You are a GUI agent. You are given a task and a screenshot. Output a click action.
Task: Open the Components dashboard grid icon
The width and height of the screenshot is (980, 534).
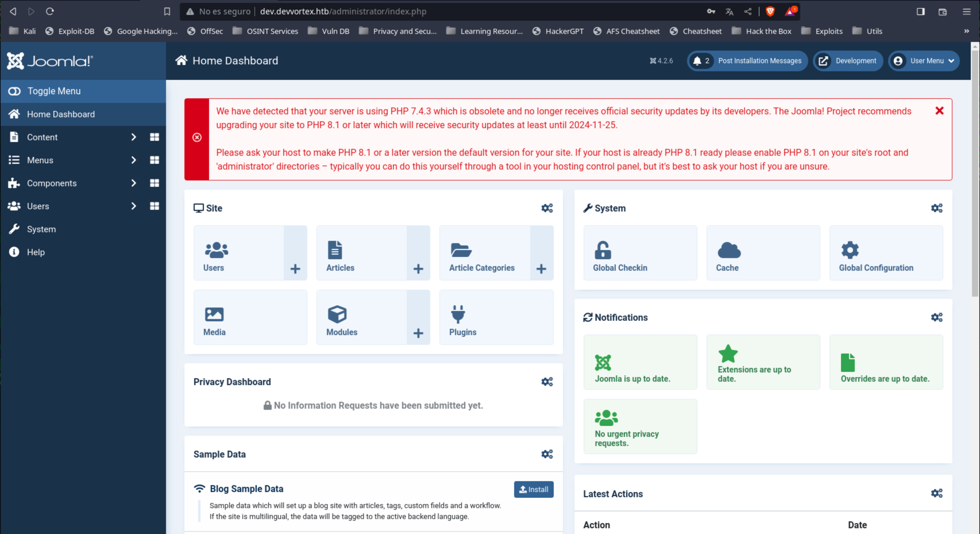155,183
